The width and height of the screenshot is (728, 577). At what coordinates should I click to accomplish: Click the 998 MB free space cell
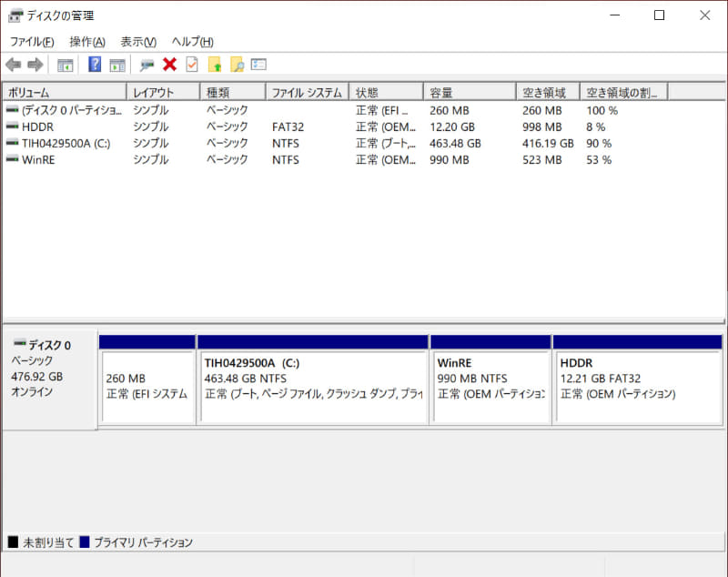pos(541,127)
